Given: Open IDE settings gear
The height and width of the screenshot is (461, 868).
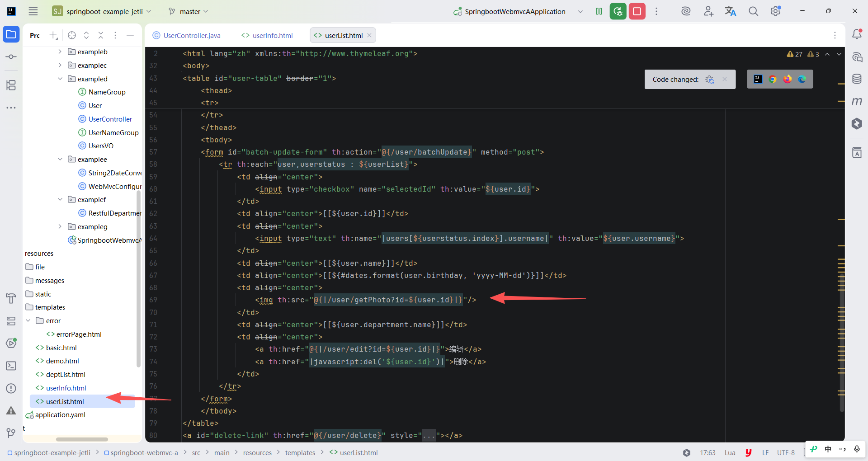Looking at the screenshot, I should pos(776,11).
